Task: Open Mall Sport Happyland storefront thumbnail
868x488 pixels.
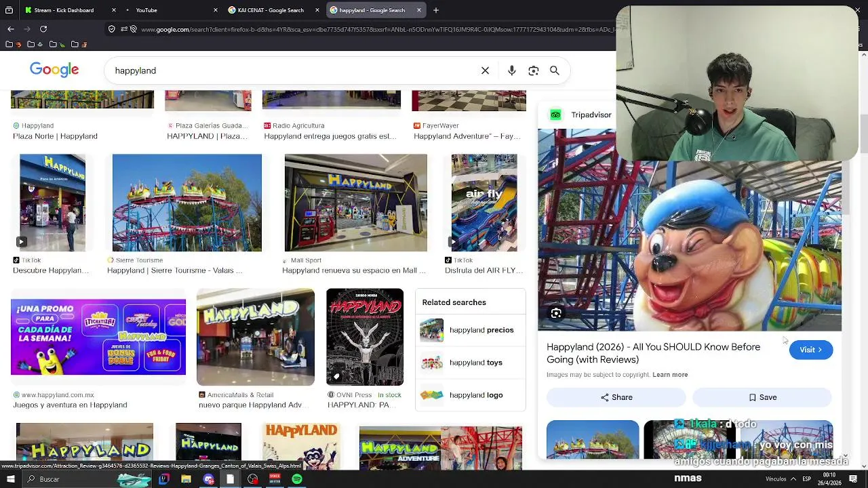Action: tap(356, 203)
